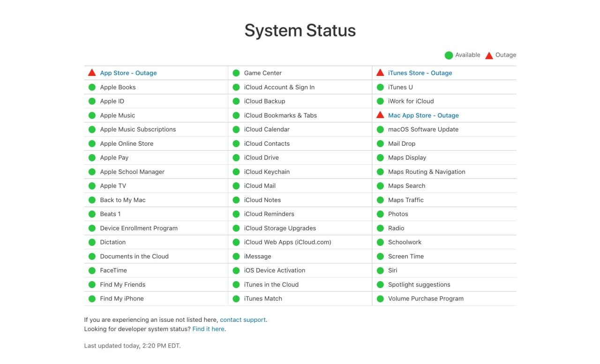The height and width of the screenshot is (364, 600).
Task: Click the red triangle beside Mac App Store
Action: pyautogui.click(x=380, y=115)
